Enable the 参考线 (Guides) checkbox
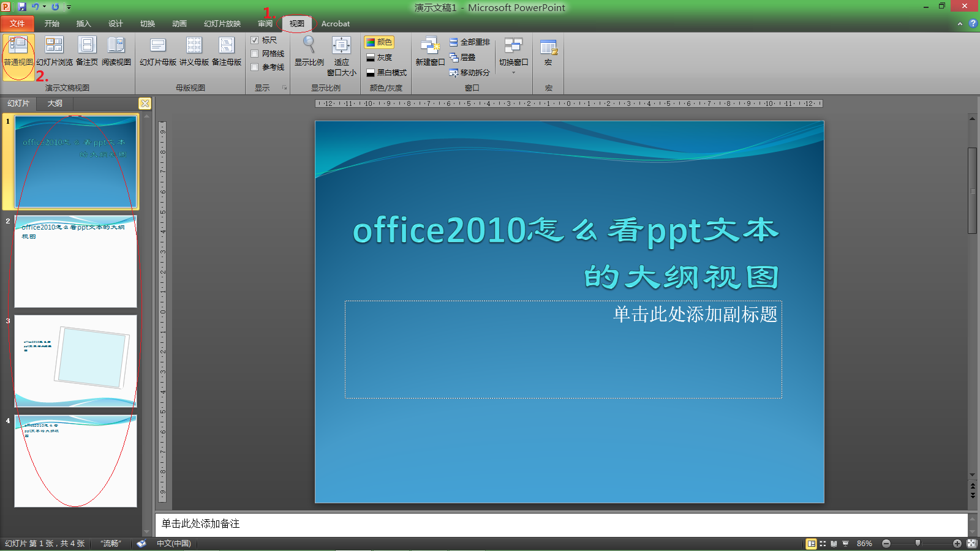 255,67
